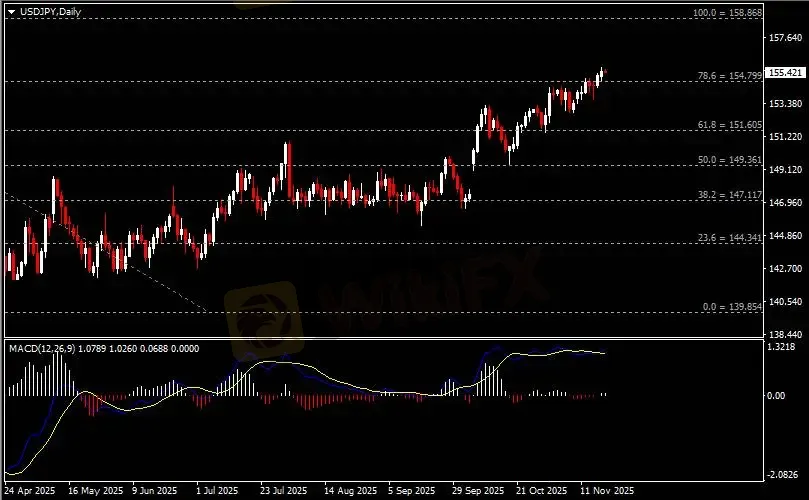Viewport: 809px width, 500px height.
Task: Click the latest candlestick near 155.421
Action: coord(605,72)
